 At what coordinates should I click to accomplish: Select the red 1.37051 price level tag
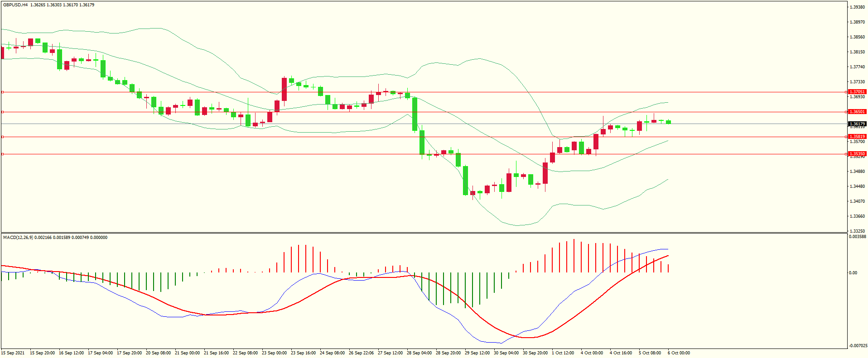pyautogui.click(x=857, y=92)
